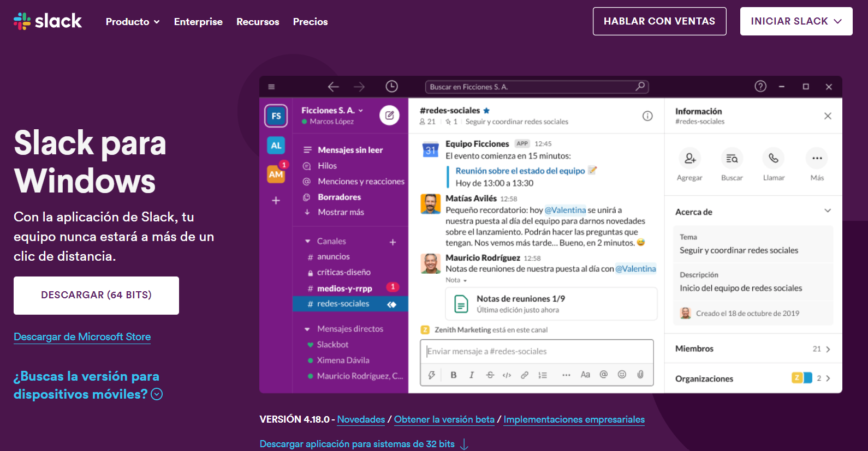
Task: Click the Buscar en Ficciones search field
Action: point(537,87)
